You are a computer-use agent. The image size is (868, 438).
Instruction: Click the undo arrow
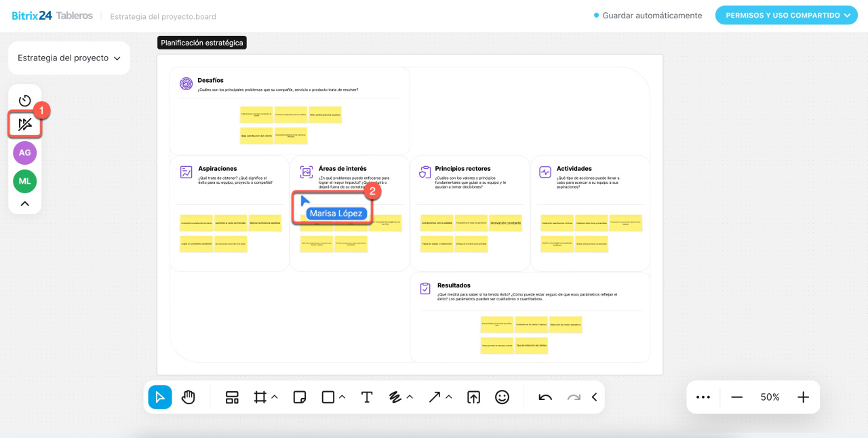(545, 397)
